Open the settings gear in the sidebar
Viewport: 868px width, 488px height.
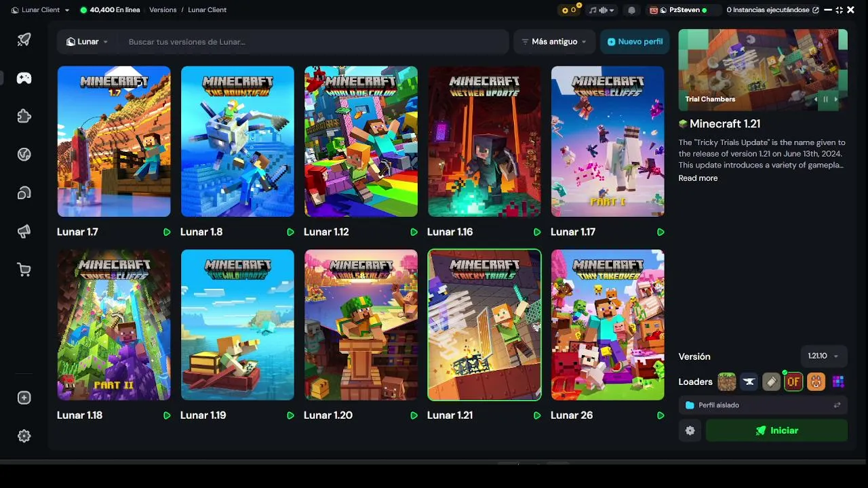pyautogui.click(x=24, y=436)
